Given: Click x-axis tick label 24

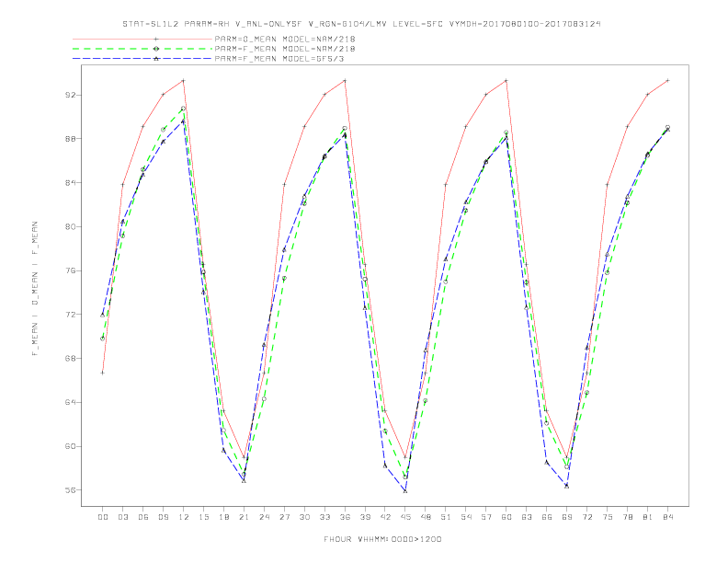Looking at the screenshot, I should [264, 517].
